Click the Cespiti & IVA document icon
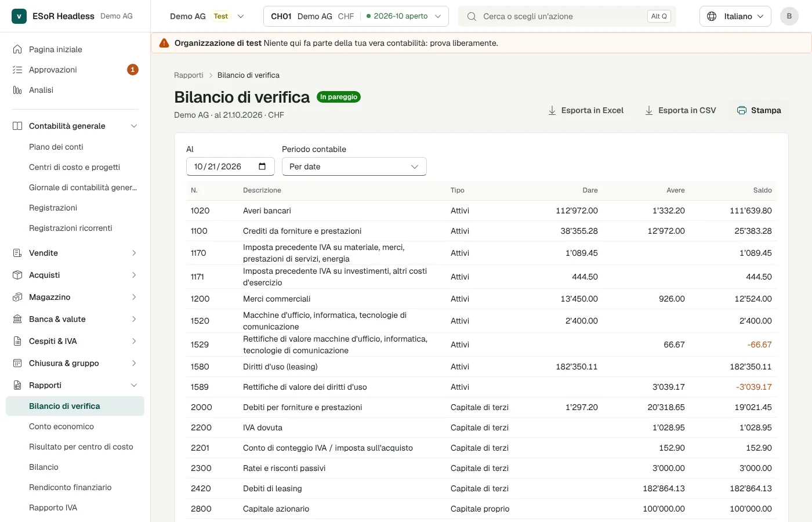Image resolution: width=812 pixels, height=522 pixels. [17, 341]
